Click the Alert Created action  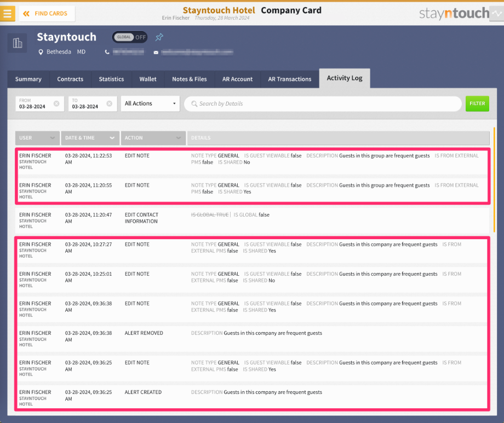pyautogui.click(x=143, y=392)
